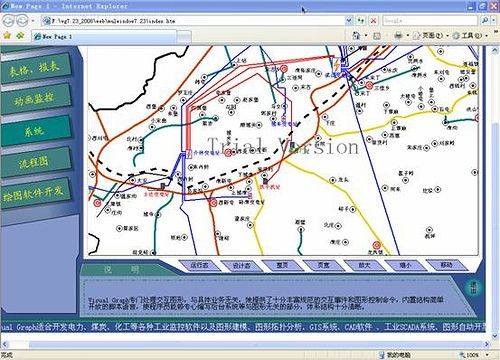500x360 pixels.
Task: Click the village marker next to 龙头
Action: coord(332,180)
